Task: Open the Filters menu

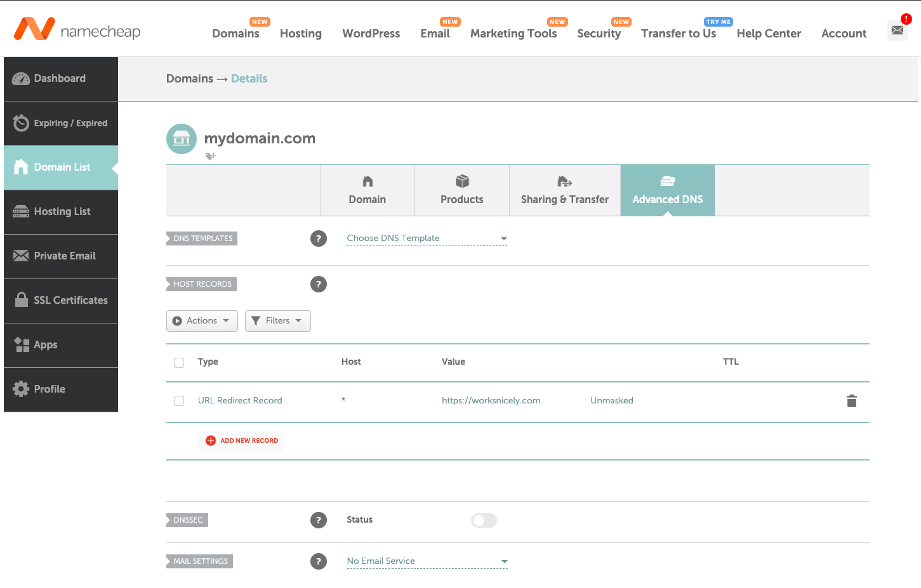Action: tap(277, 320)
